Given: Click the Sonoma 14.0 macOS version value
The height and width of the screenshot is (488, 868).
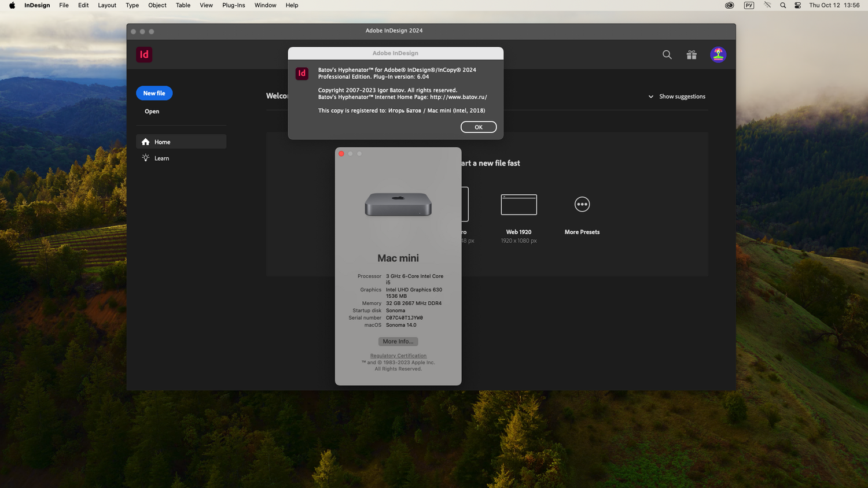Looking at the screenshot, I should point(401,325).
